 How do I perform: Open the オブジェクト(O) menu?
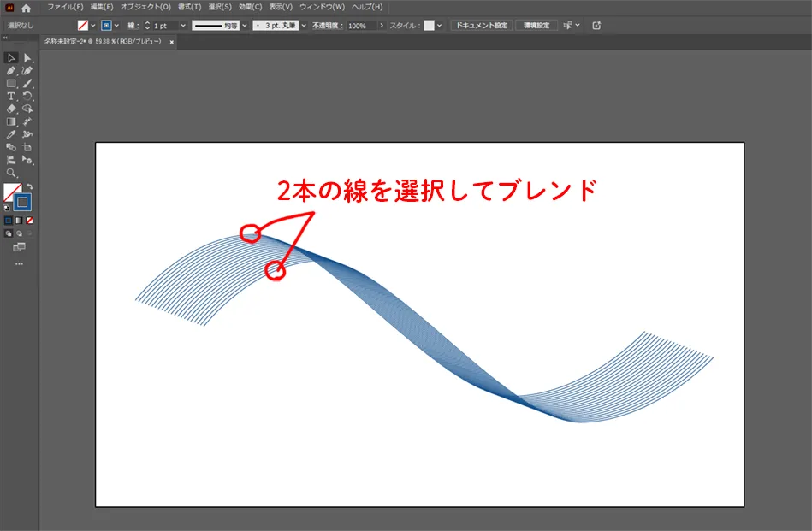tap(145, 7)
